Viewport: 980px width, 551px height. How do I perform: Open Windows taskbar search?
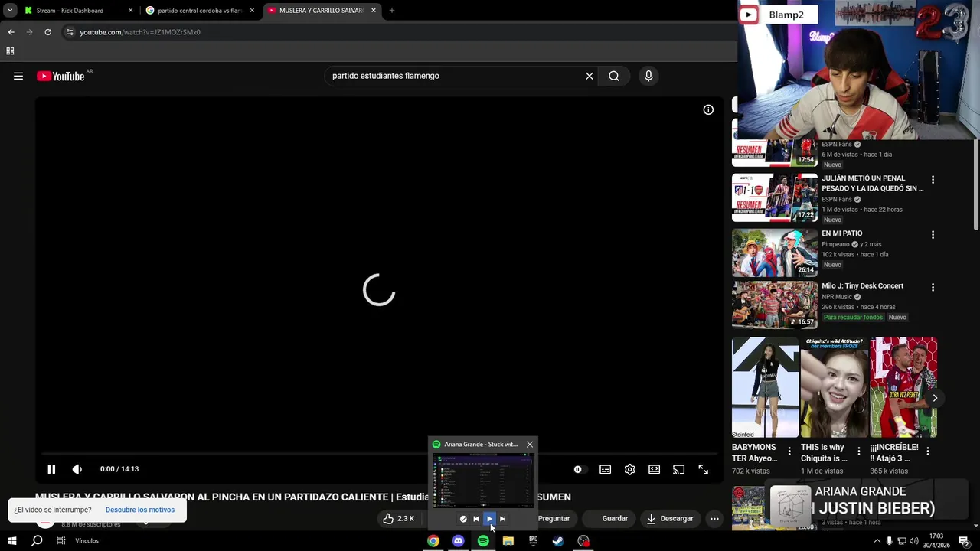tap(37, 541)
